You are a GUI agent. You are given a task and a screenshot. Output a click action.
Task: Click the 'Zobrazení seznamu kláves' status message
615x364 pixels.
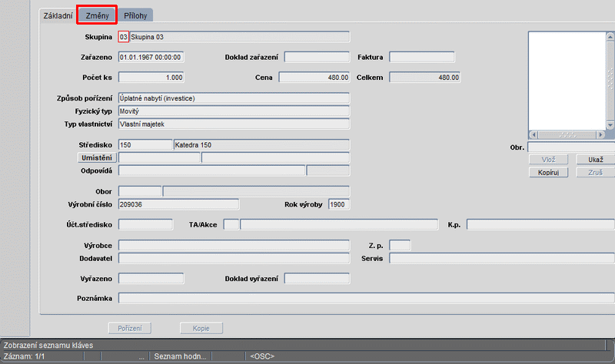[x=48, y=346]
